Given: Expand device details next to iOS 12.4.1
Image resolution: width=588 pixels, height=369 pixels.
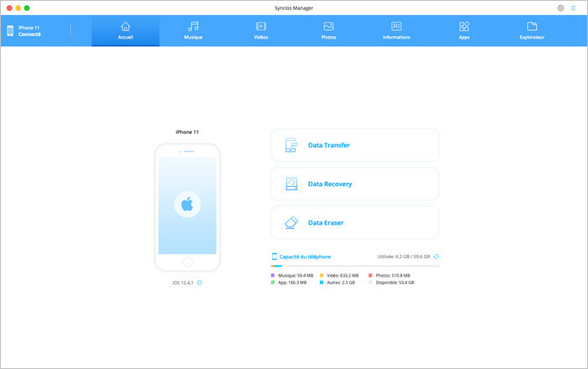Looking at the screenshot, I should [x=199, y=283].
